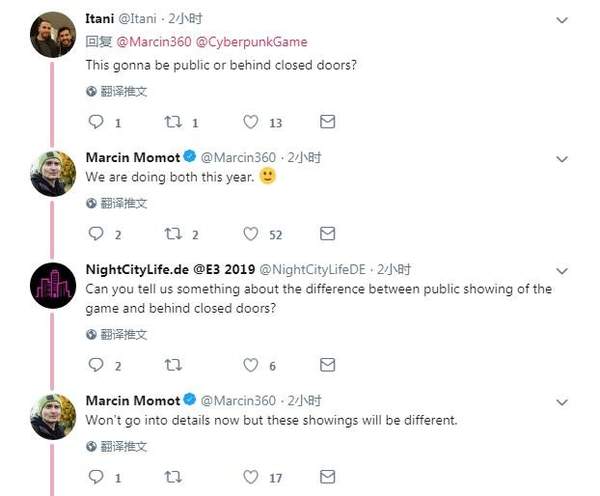Reply to Itani's tweet

click(x=97, y=122)
